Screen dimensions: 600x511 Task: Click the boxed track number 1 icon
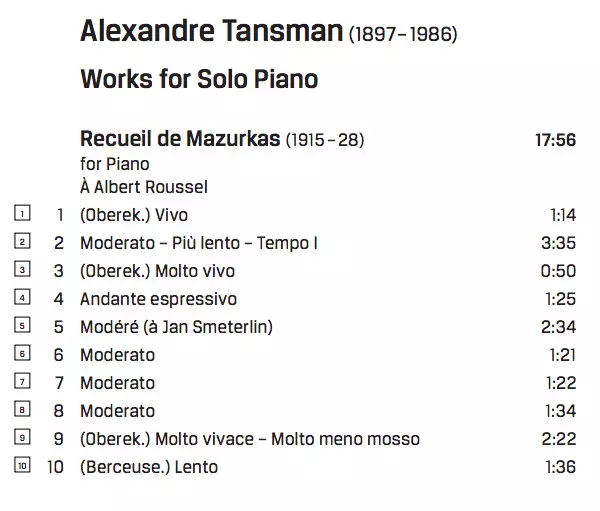23,213
